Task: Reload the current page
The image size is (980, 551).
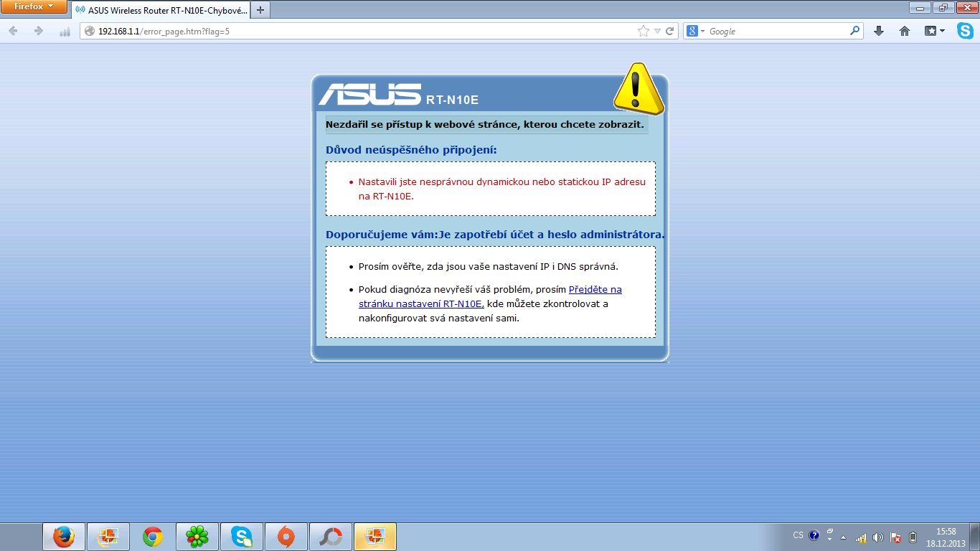Action: pos(670,32)
